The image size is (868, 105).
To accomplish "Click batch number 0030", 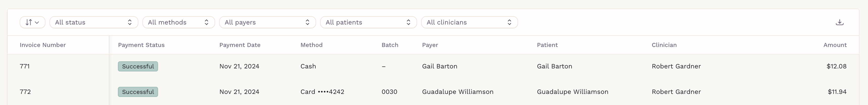I will click(x=389, y=92).
